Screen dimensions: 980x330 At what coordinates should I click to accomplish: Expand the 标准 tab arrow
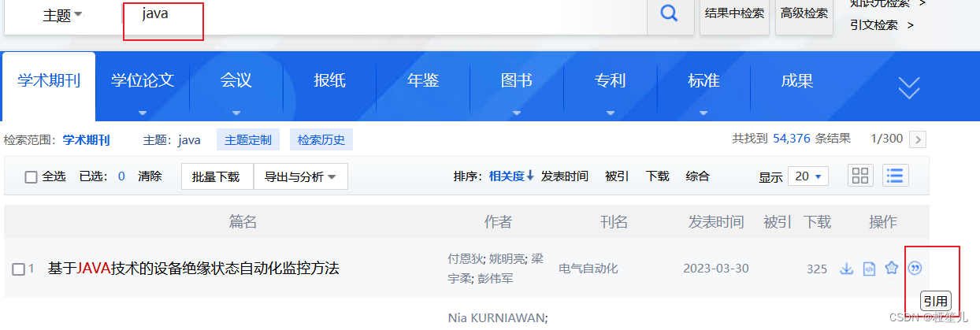pos(703,113)
